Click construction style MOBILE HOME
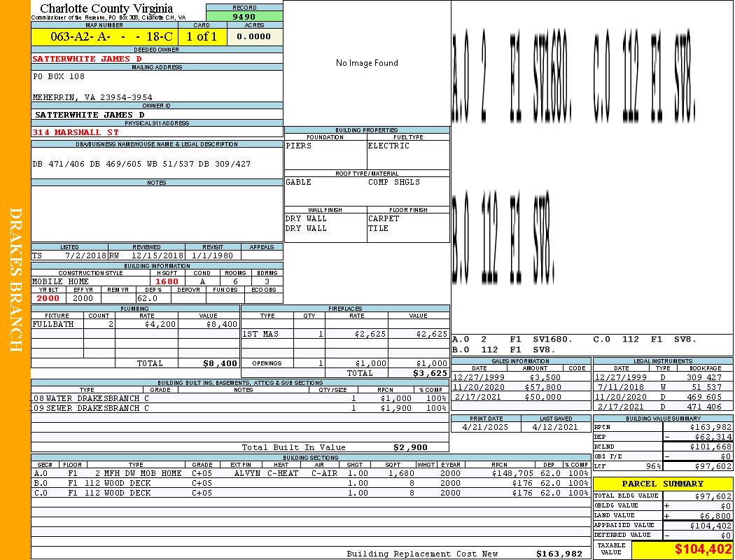Viewport: 735px width, 560px height. click(x=60, y=281)
